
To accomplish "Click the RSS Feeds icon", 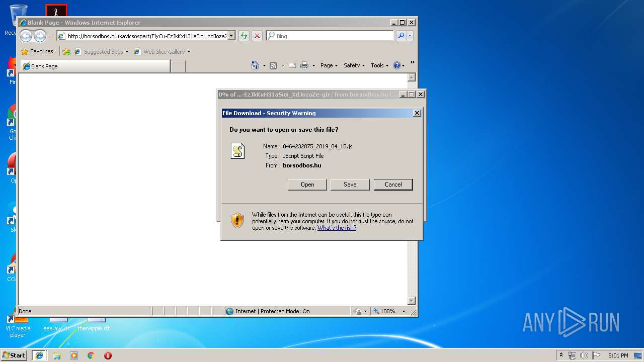I will pyautogui.click(x=273, y=65).
